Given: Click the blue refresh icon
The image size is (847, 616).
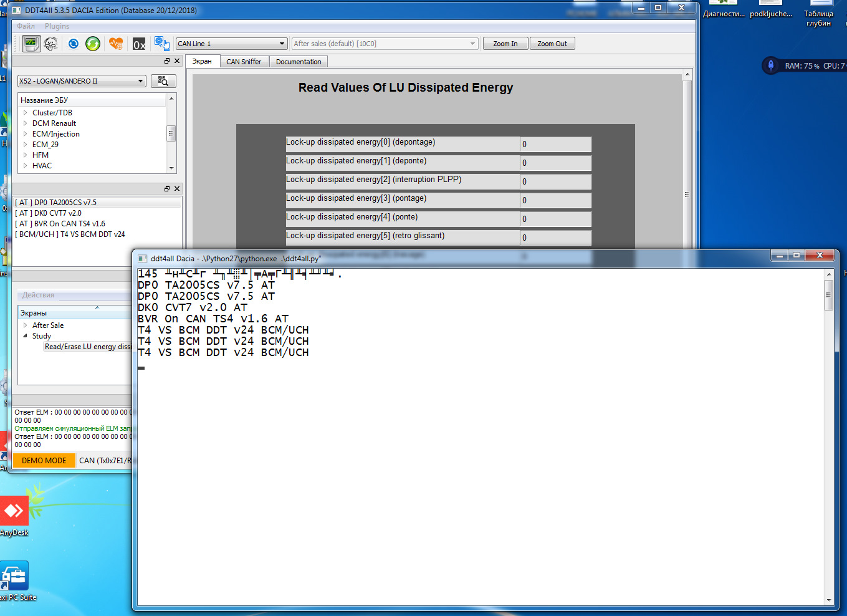Looking at the screenshot, I should (74, 44).
